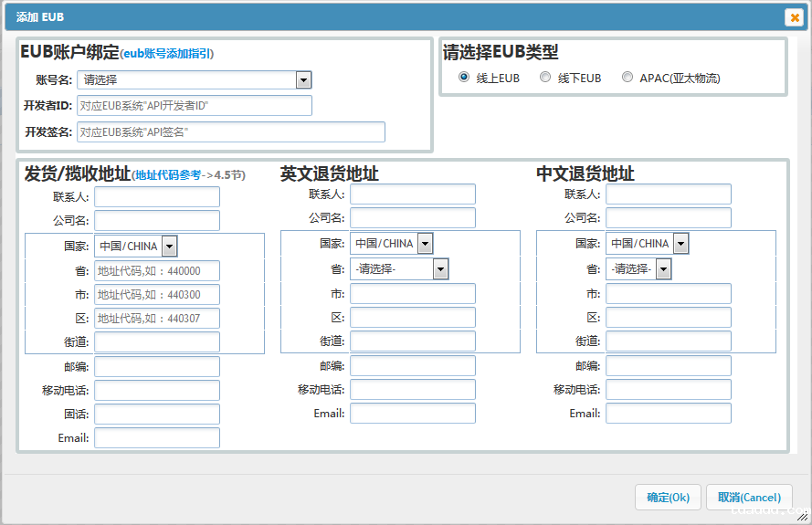
Task: Open the eub账号添加指引 link
Action: click(x=166, y=54)
